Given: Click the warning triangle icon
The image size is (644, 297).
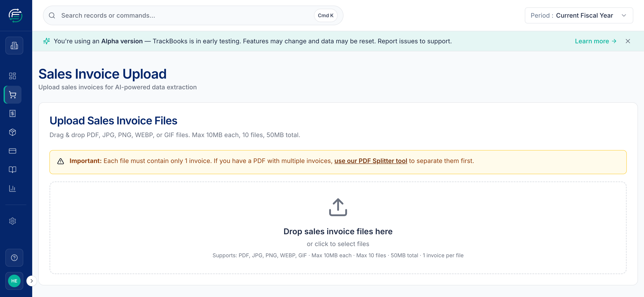Looking at the screenshot, I should (x=61, y=161).
